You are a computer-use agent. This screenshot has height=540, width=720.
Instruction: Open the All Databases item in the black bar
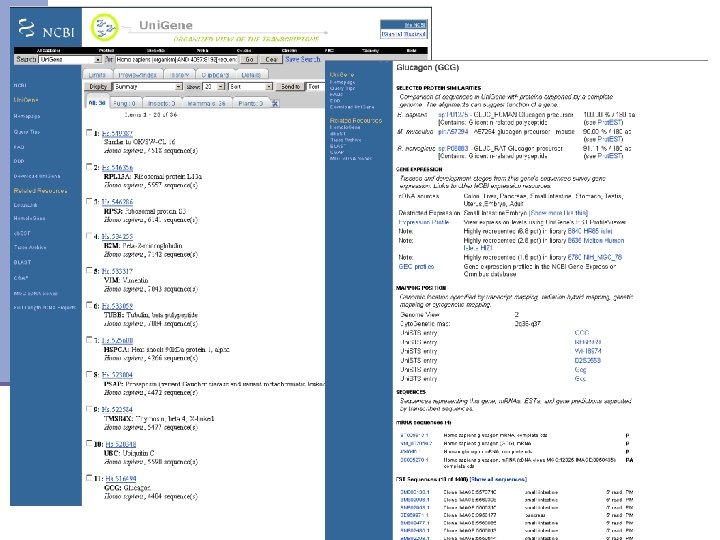pos(49,51)
